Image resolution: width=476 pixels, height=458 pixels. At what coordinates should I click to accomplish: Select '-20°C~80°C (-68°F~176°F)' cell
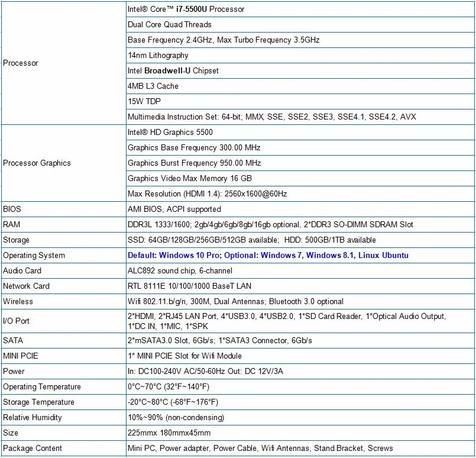300,402
